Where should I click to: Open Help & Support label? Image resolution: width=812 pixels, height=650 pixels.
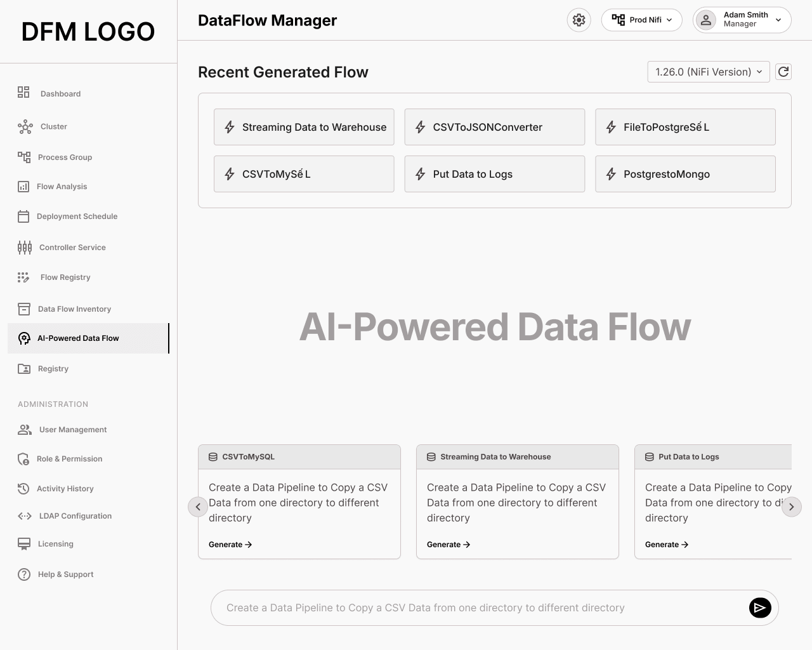tap(65, 574)
